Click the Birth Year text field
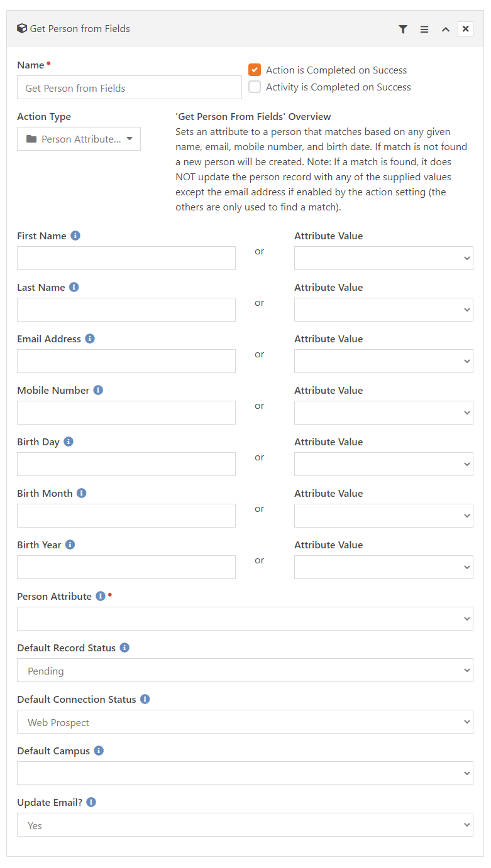491x868 pixels. click(x=126, y=567)
